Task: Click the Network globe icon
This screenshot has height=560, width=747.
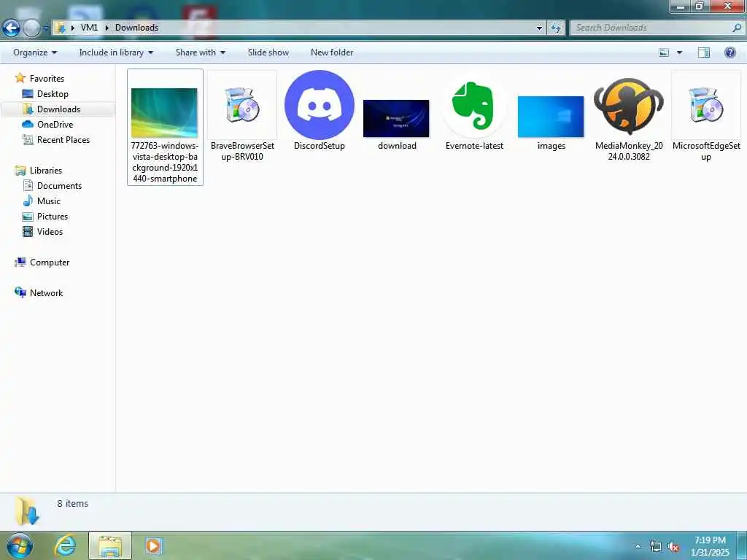Action: 20,292
